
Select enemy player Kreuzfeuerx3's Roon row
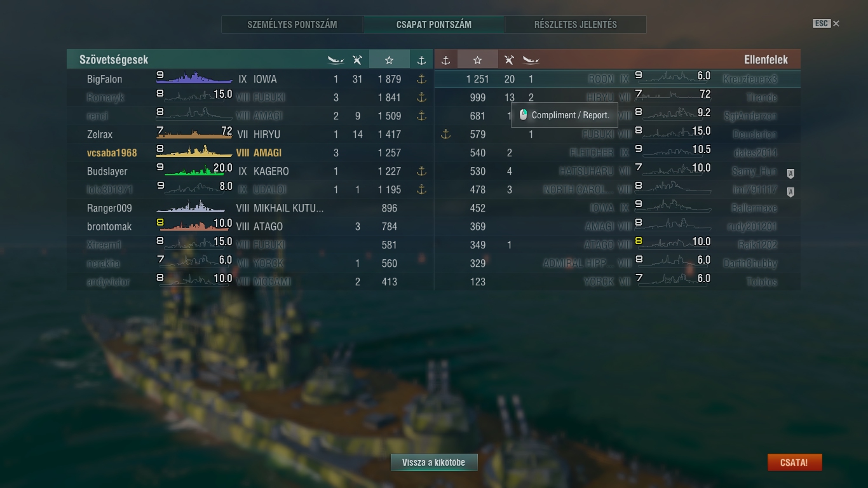pyautogui.click(x=617, y=79)
